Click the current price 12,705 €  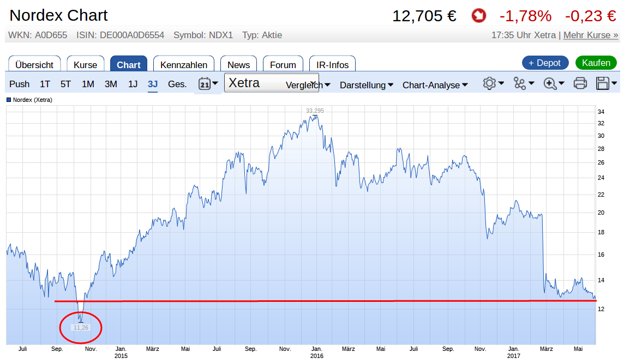[424, 16]
